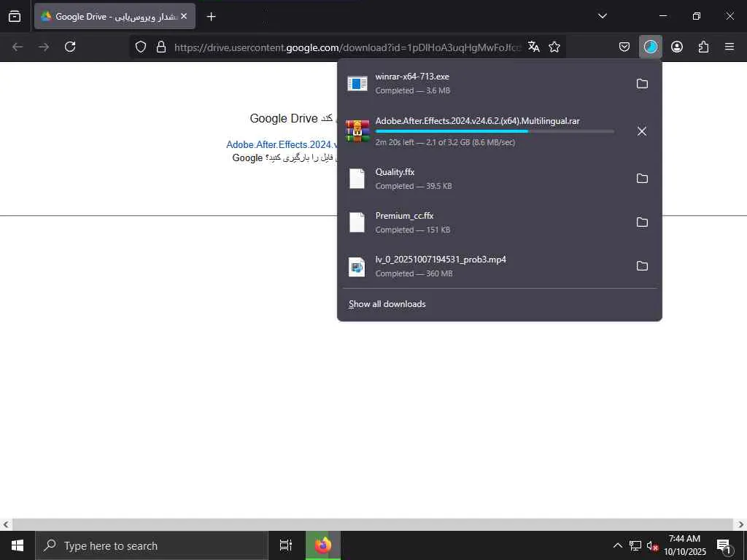Click the Adobe After Effects download progress bar
Image resolution: width=747 pixels, height=560 pixels.
coord(495,131)
